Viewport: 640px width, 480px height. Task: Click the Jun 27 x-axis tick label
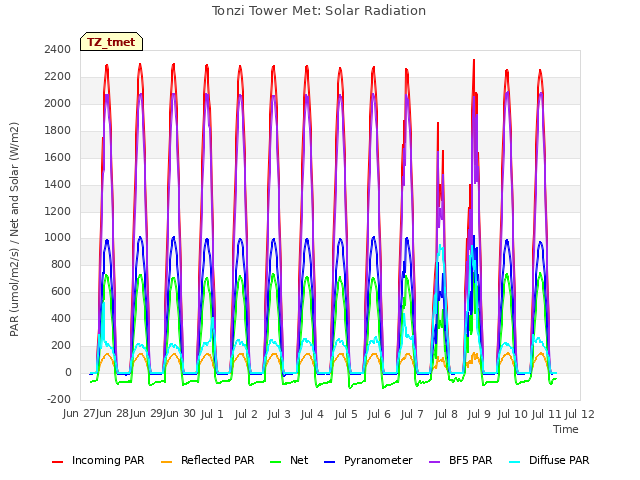(x=79, y=414)
